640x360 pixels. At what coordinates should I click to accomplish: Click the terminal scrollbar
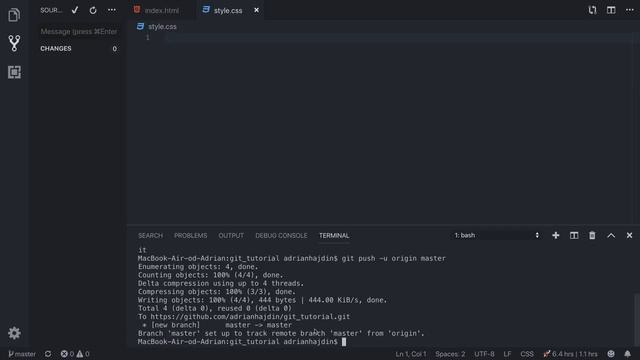tap(636, 319)
